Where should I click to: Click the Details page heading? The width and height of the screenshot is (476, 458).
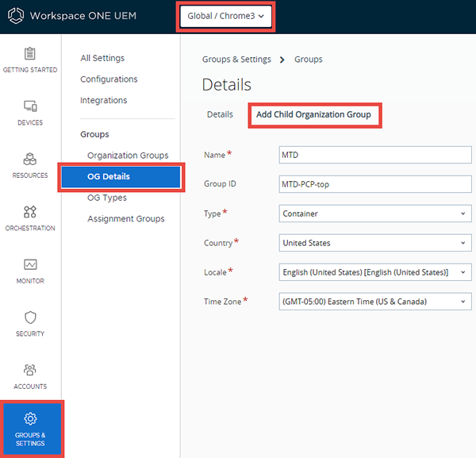(x=227, y=84)
